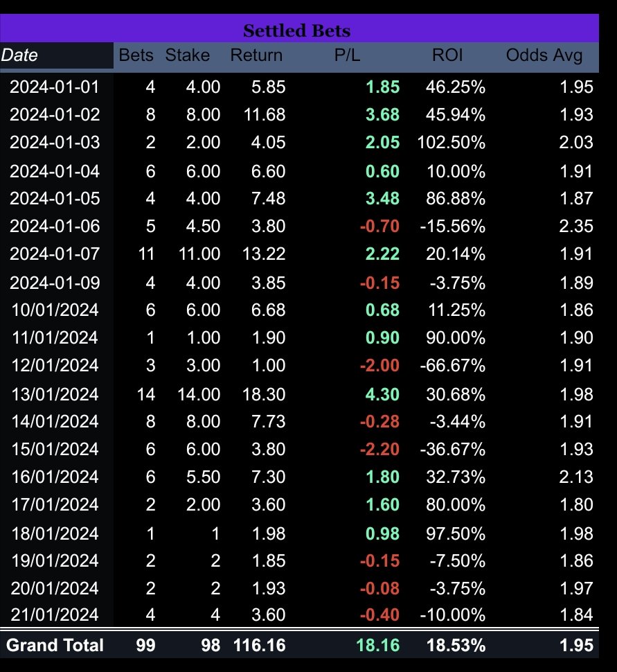Click the date cell 20/01/2024
Viewport: 617px width, 672px height.
pyautogui.click(x=55, y=588)
